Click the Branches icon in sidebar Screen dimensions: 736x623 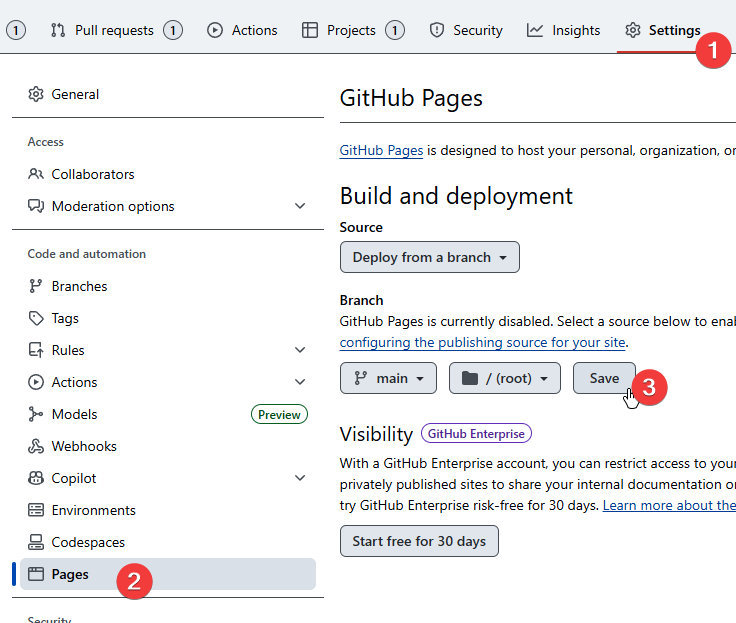coord(36,286)
